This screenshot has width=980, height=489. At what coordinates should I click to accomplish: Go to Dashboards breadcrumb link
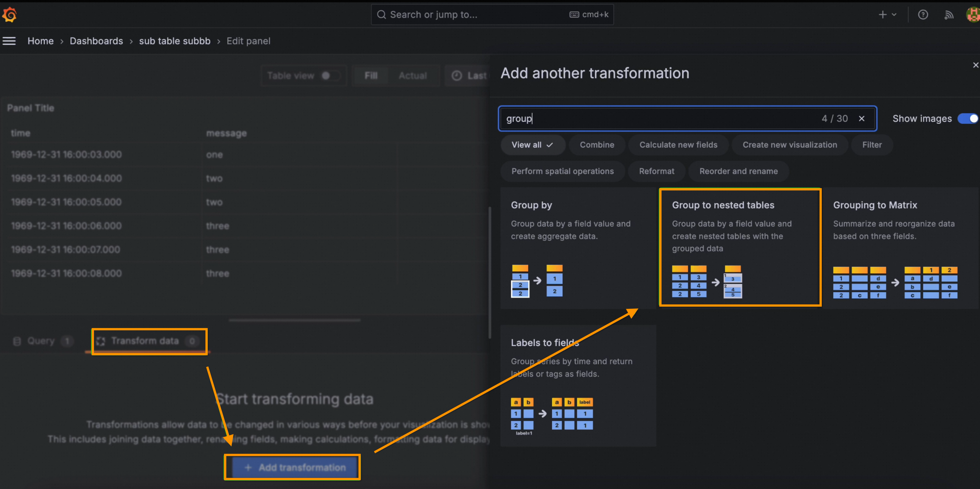96,41
